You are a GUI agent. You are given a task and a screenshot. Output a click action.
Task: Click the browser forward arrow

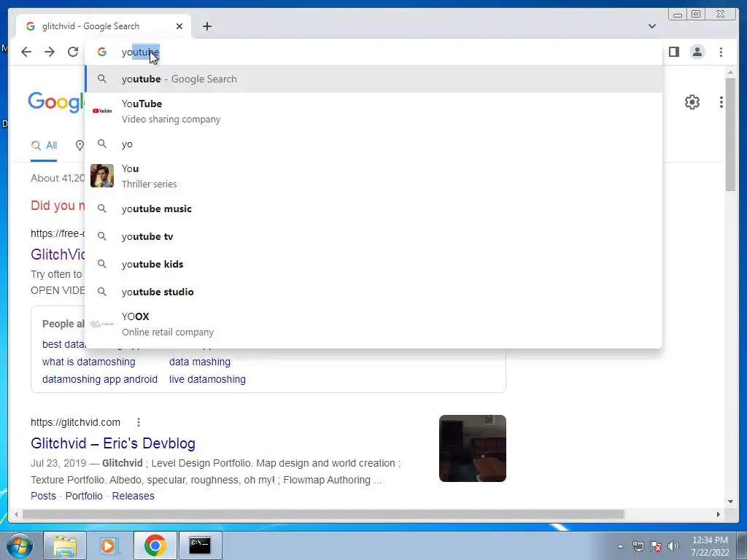[x=50, y=52]
